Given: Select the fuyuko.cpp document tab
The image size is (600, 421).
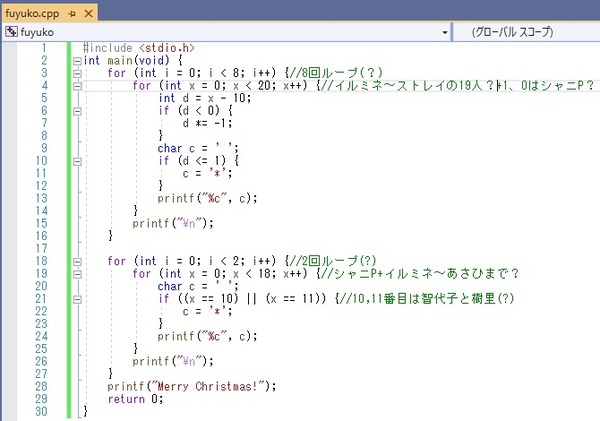Looking at the screenshot, I should coord(32,14).
